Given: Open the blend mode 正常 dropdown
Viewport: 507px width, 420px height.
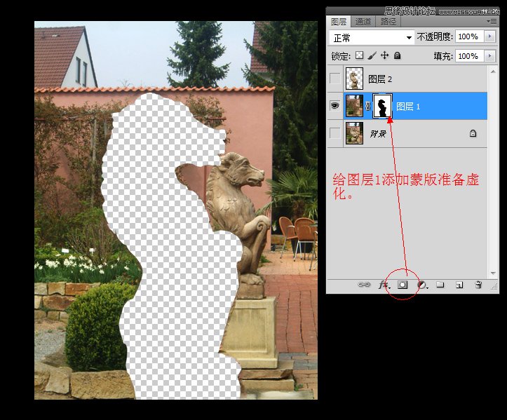Looking at the screenshot, I should pos(372,38).
